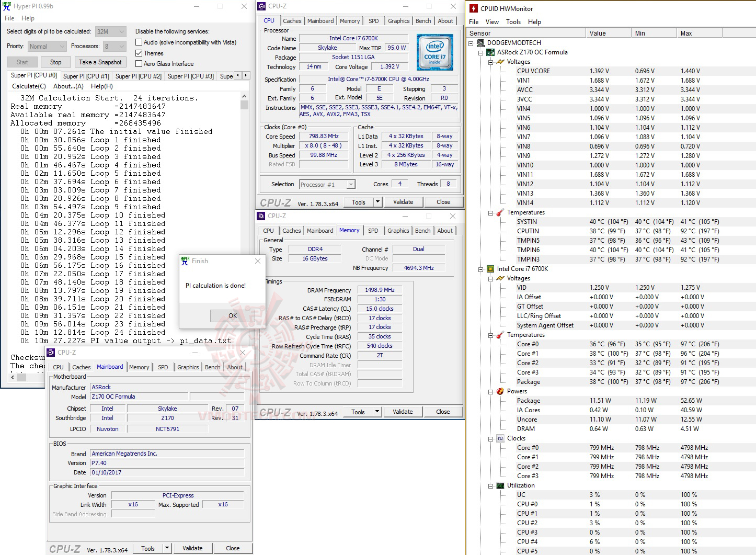
Task: Check the Aero Glass Interface checkbox
Action: [139, 63]
